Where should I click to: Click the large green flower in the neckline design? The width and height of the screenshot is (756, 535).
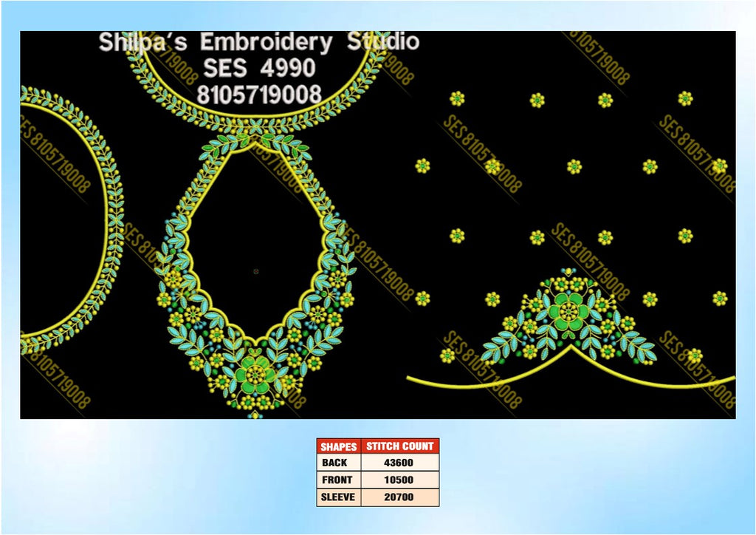pyautogui.click(x=255, y=375)
